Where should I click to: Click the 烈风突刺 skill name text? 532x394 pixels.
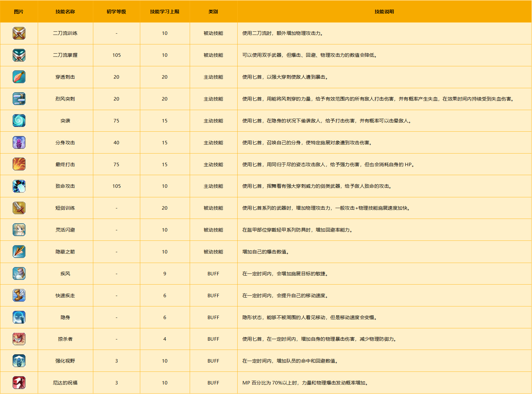(x=65, y=99)
